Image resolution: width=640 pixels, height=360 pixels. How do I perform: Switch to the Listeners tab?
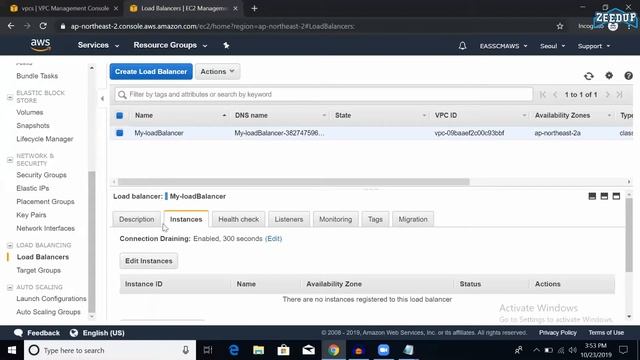click(289, 219)
